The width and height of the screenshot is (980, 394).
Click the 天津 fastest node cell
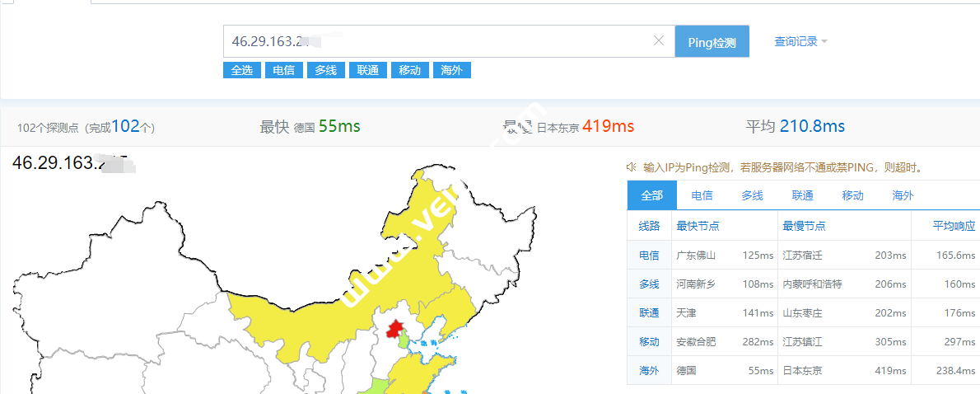pos(686,312)
